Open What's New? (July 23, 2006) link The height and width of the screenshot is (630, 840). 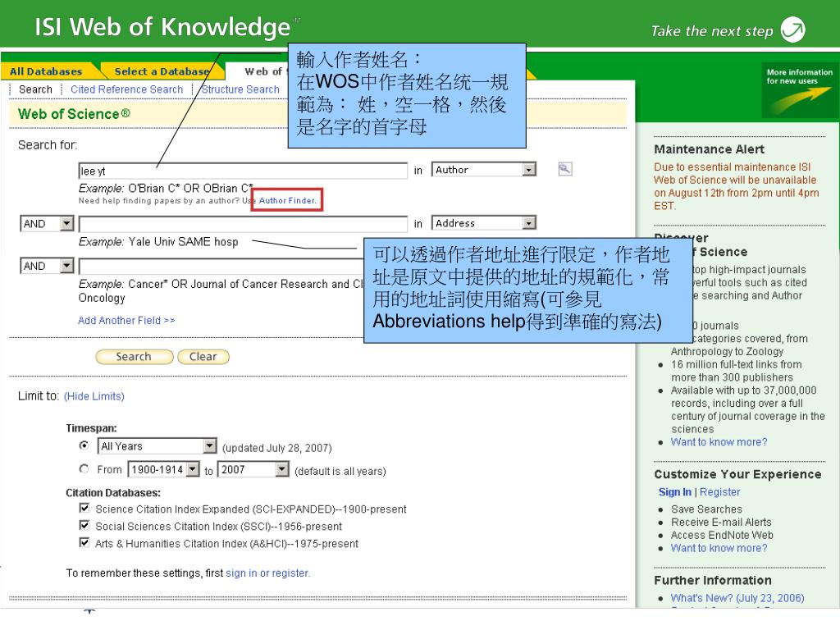coord(737,598)
